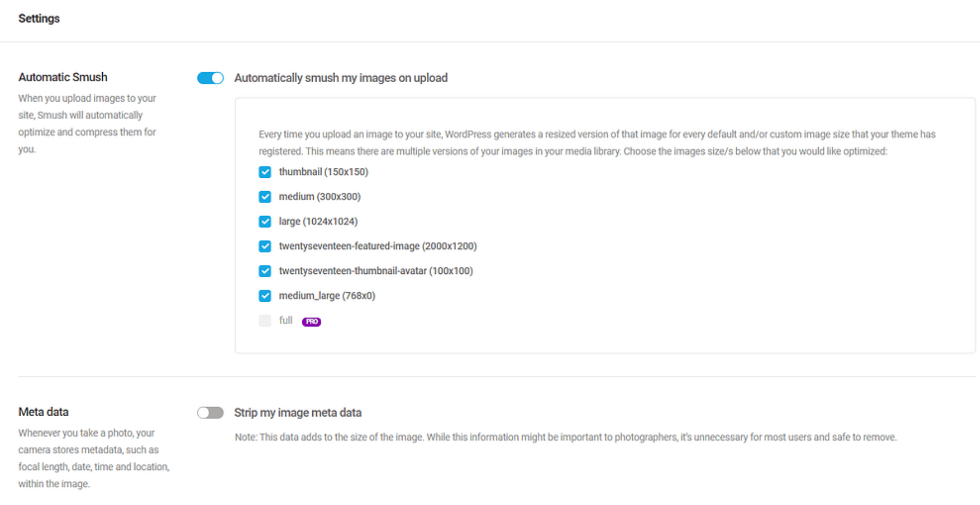
Task: Click the 'thumbnail (150x150)' label text
Action: click(323, 172)
